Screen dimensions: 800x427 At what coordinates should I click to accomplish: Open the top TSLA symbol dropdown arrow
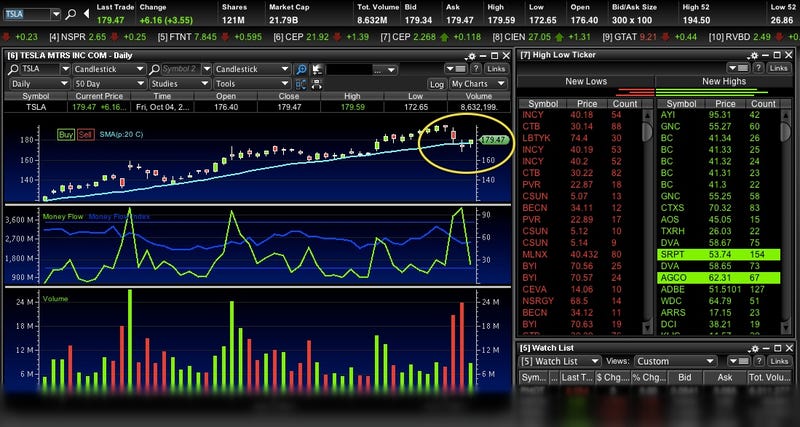tap(56, 14)
